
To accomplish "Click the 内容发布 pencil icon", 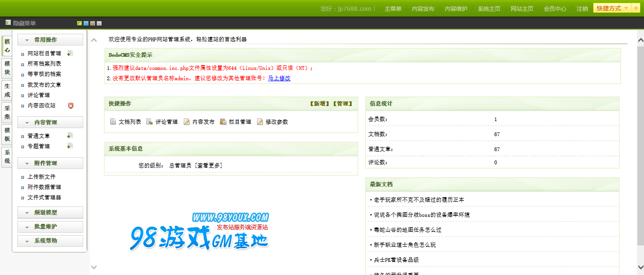I will [187, 122].
